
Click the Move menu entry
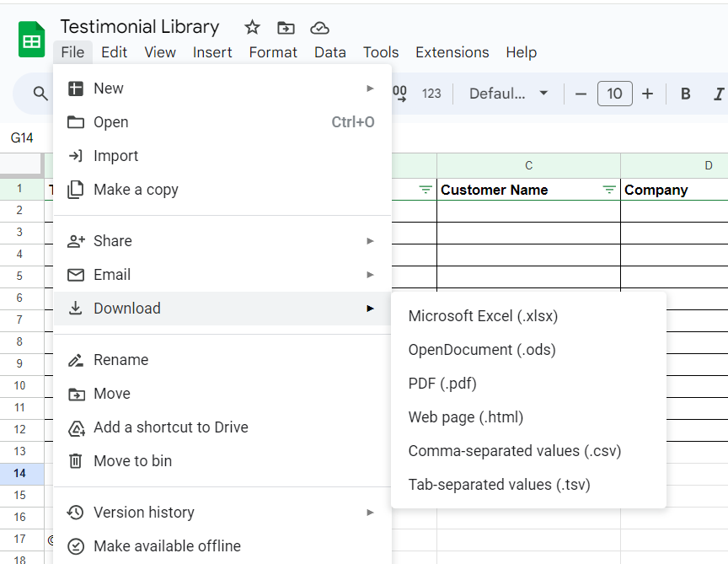click(222, 394)
